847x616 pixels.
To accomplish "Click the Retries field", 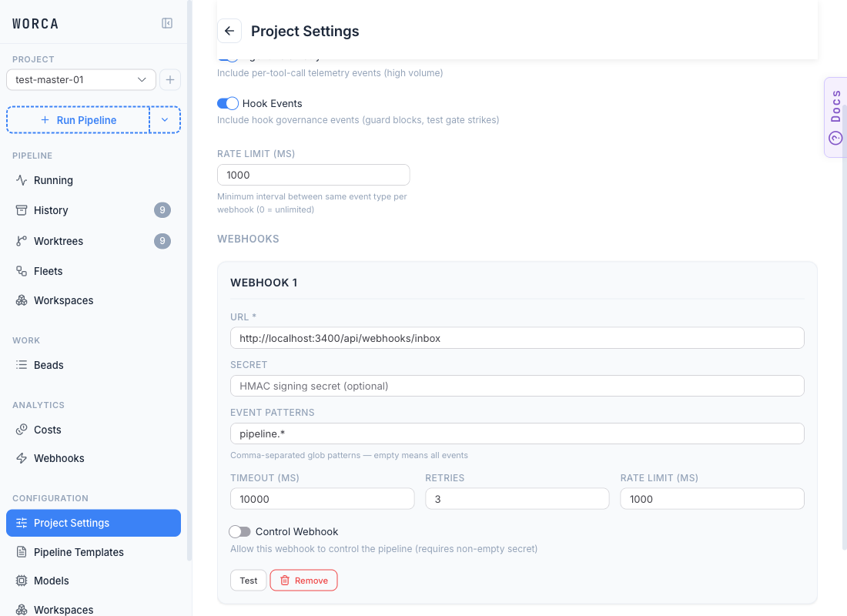I will (x=517, y=499).
